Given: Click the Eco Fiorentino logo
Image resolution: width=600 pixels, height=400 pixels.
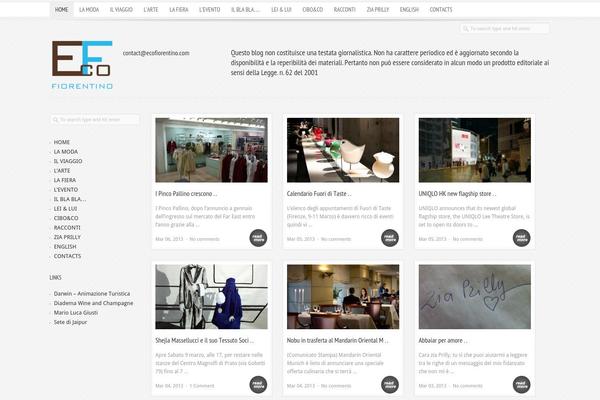Looking at the screenshot, I should [82, 65].
